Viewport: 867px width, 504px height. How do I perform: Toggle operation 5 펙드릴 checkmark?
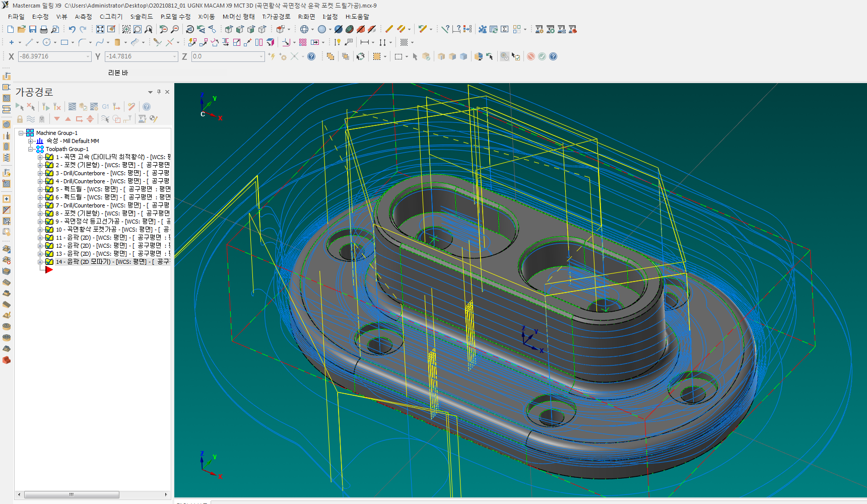(49, 189)
